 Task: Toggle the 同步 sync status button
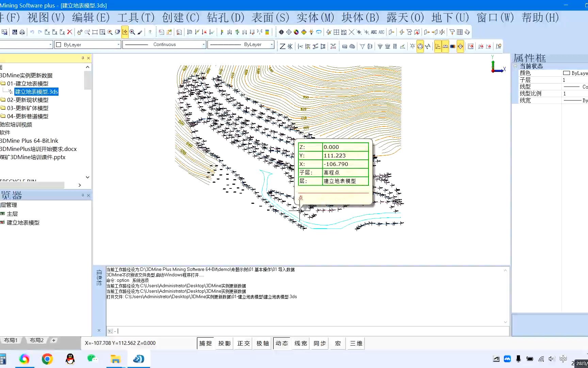click(x=320, y=343)
